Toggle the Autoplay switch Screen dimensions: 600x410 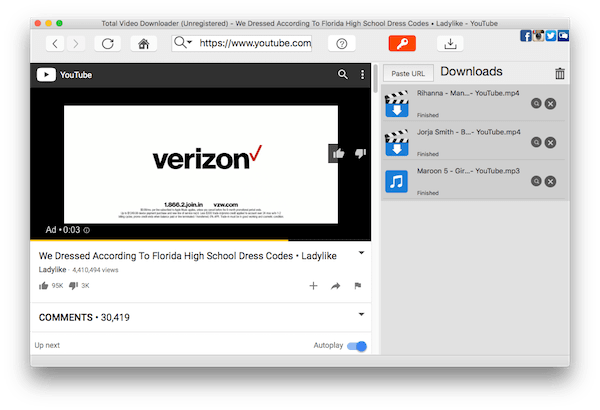(356, 346)
